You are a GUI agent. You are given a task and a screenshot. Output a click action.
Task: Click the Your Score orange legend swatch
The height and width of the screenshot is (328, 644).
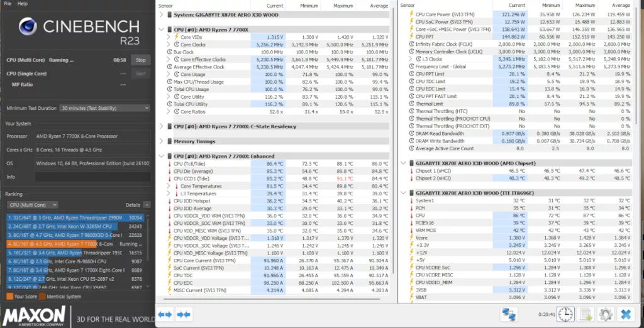tap(9, 297)
